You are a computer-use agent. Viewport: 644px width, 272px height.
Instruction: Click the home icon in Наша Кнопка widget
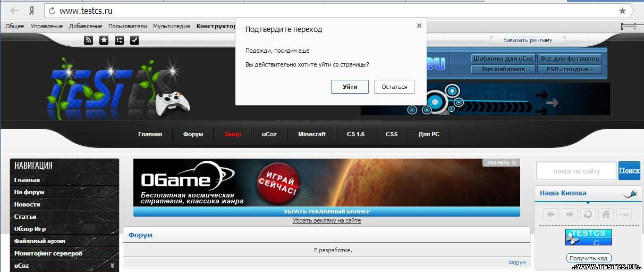(x=605, y=214)
